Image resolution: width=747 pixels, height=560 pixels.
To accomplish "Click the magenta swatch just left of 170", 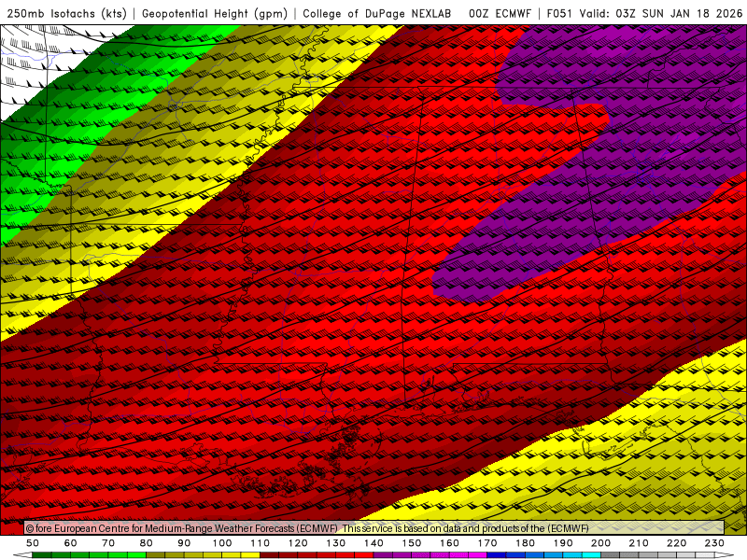I will pos(478,555).
